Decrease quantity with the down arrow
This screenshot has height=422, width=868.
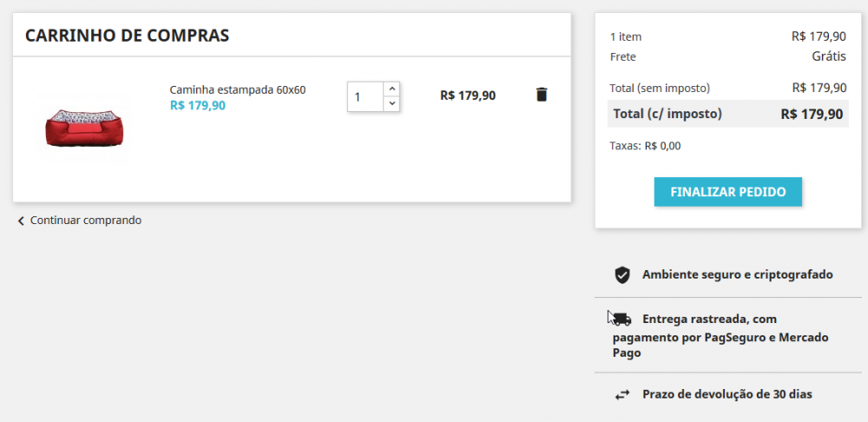point(391,103)
